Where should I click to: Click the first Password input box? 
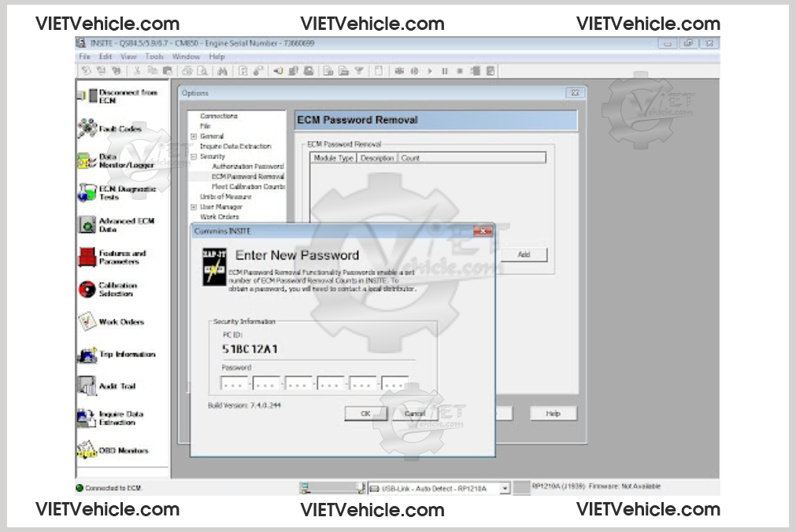235,384
